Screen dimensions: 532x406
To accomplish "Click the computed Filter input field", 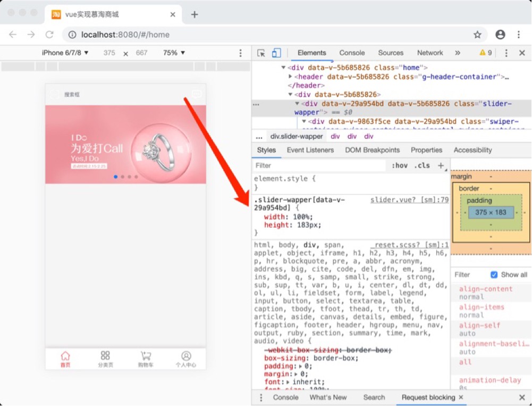I will tap(470, 275).
